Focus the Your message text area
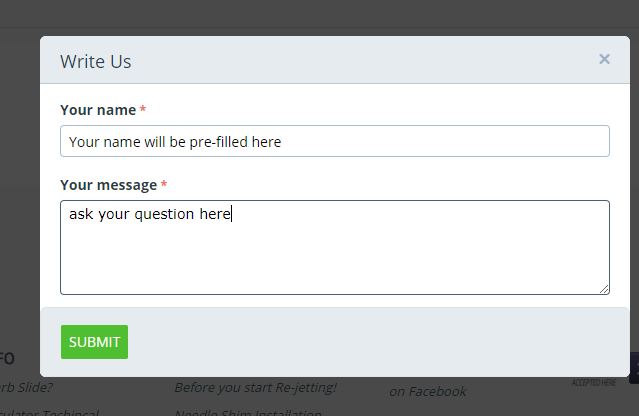 point(335,247)
